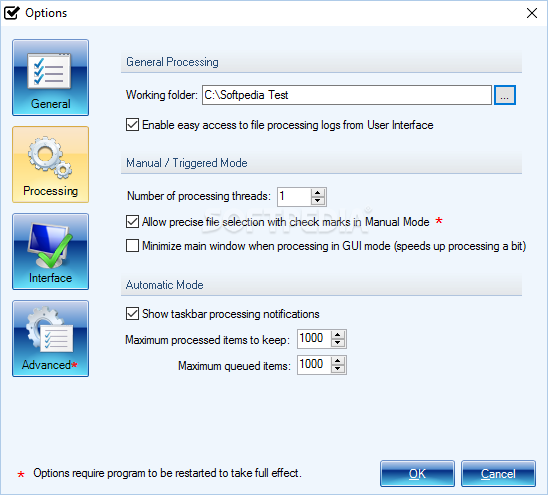Confirm settings with OK button

click(417, 474)
